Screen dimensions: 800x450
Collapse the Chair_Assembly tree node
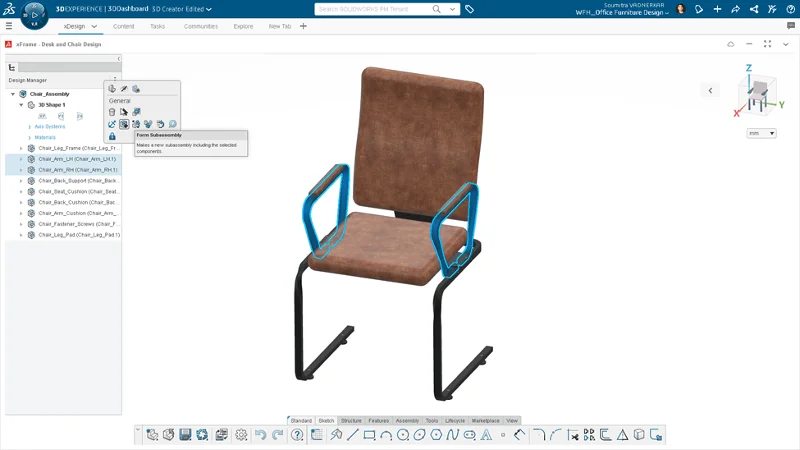(x=13, y=94)
